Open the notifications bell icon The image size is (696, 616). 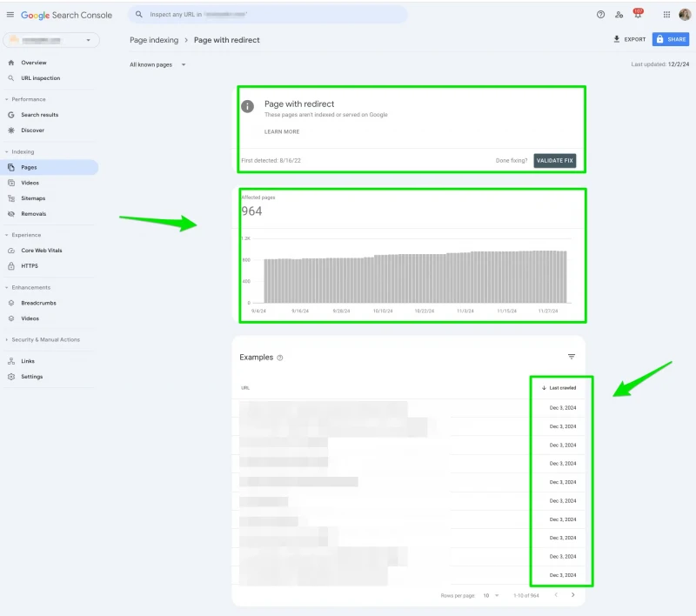638,14
